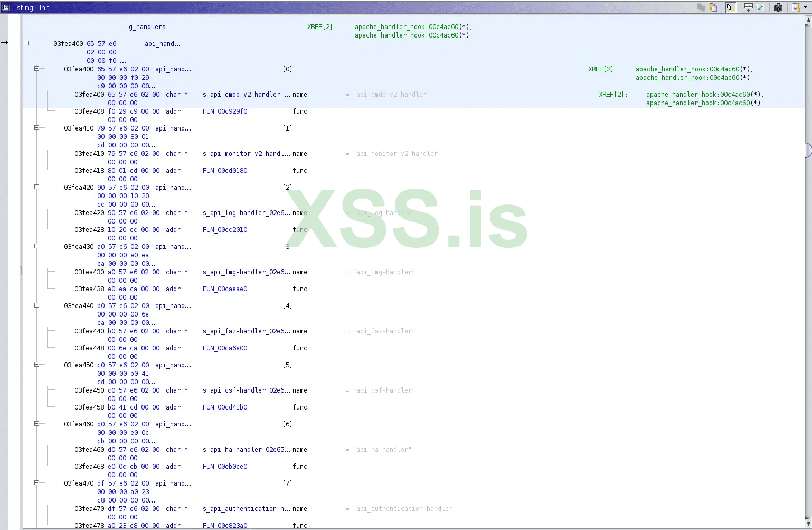Select address 03fea408 in the listing
Image resolution: width=812 pixels, height=530 pixels.
pos(89,111)
